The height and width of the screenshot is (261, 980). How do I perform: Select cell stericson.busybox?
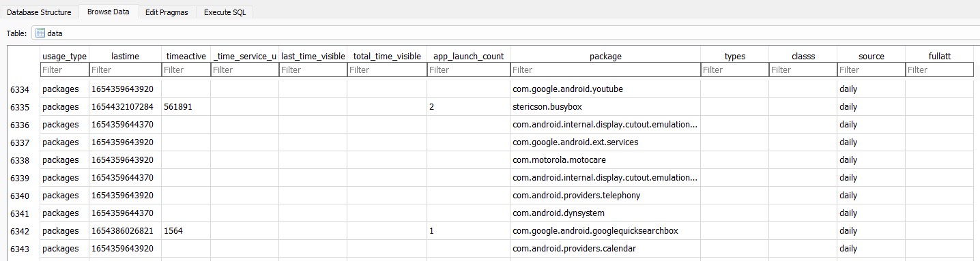click(x=605, y=107)
